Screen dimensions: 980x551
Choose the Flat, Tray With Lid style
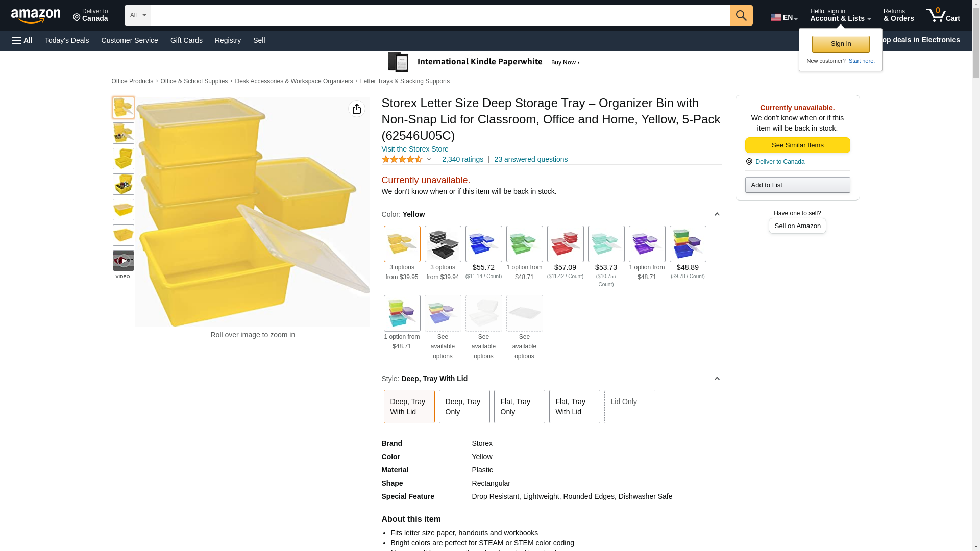(x=574, y=407)
